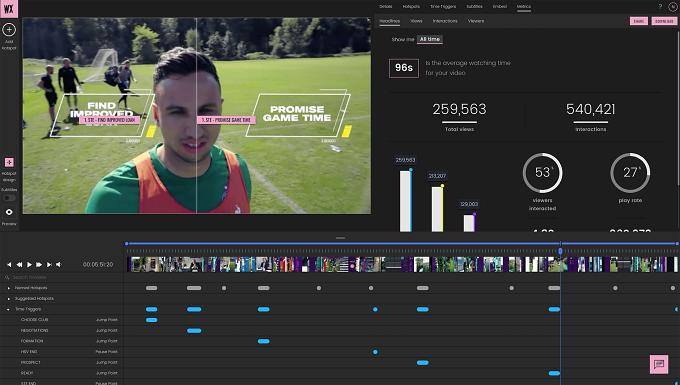The height and width of the screenshot is (385, 680).
Task: Select the PROSPECT trigger row
Action: coord(62,362)
